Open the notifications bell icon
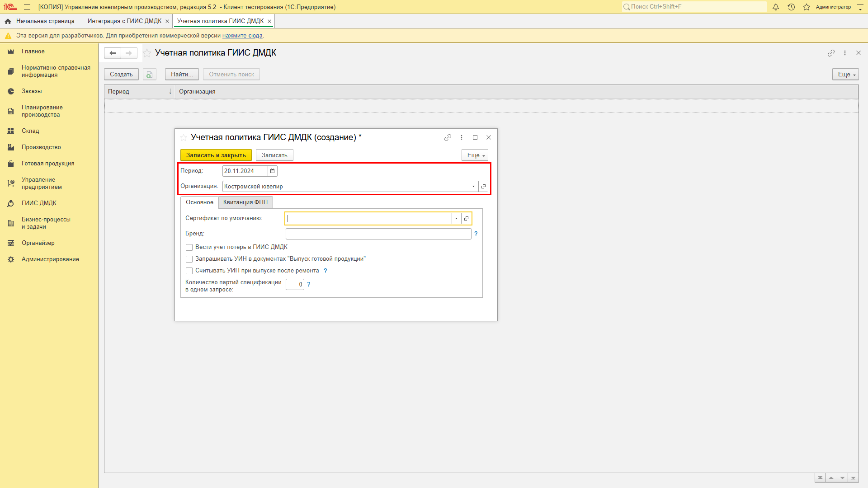The height and width of the screenshot is (488, 868). click(x=776, y=7)
